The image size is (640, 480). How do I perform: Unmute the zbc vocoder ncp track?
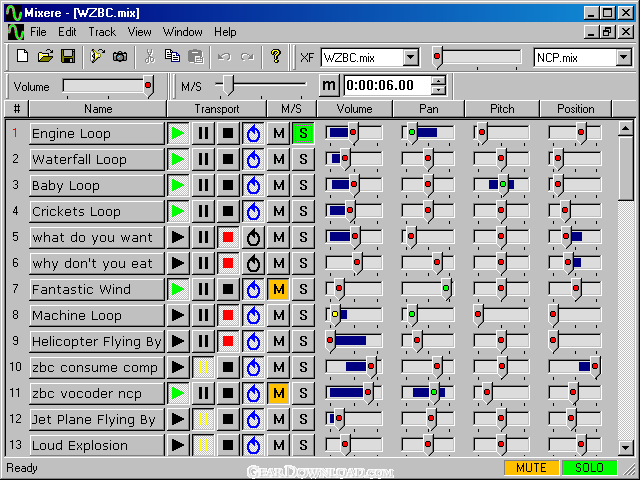pyautogui.click(x=279, y=393)
